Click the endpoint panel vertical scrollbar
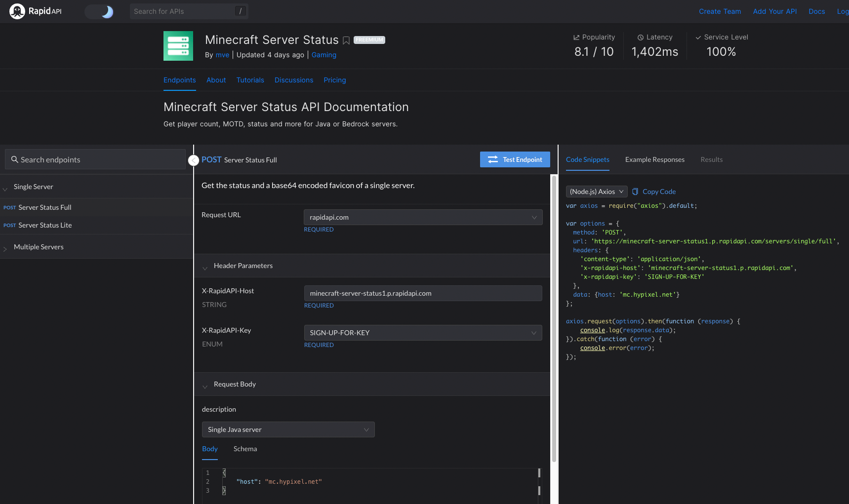The height and width of the screenshot is (504, 849). (554, 318)
